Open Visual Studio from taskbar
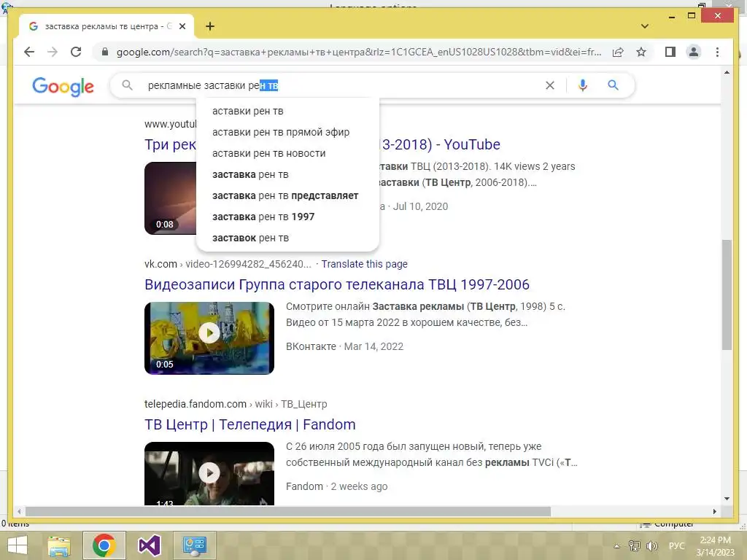Viewport: 747px width, 560px height. (x=149, y=545)
